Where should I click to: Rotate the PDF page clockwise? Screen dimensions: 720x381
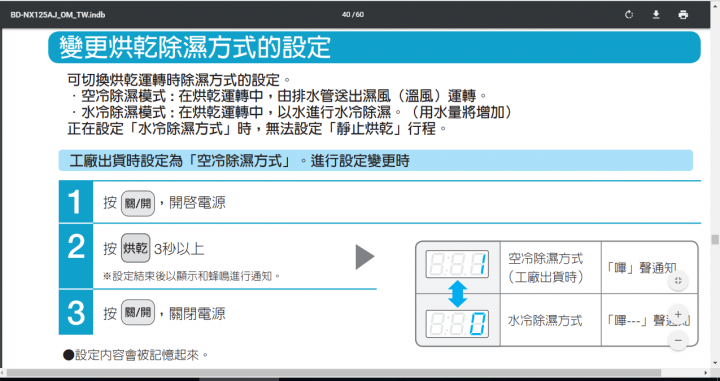click(x=629, y=15)
